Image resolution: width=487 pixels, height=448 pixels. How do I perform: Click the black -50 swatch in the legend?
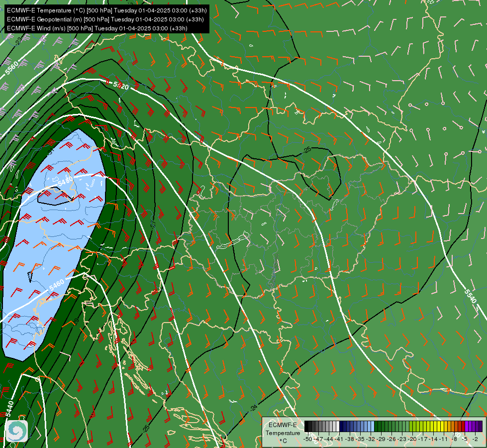point(306,426)
